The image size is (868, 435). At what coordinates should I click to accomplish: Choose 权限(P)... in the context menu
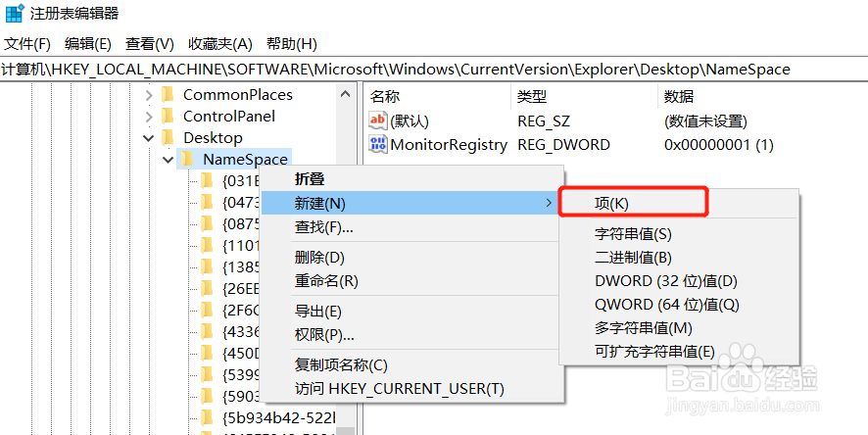[412, 335]
